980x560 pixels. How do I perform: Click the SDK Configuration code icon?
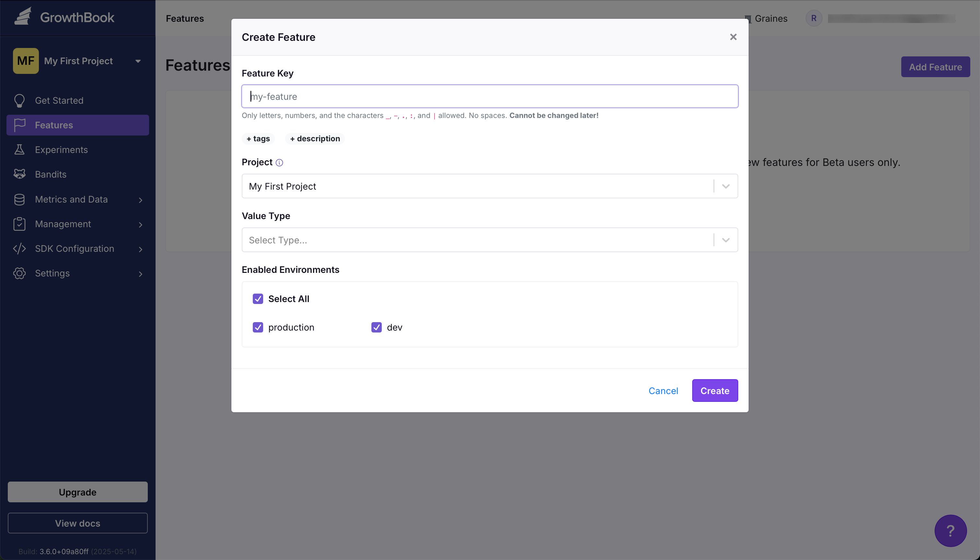(19, 249)
